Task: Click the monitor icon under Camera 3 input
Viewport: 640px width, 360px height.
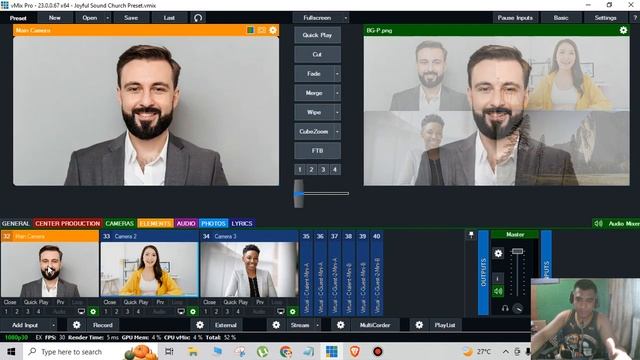Action: click(x=281, y=311)
